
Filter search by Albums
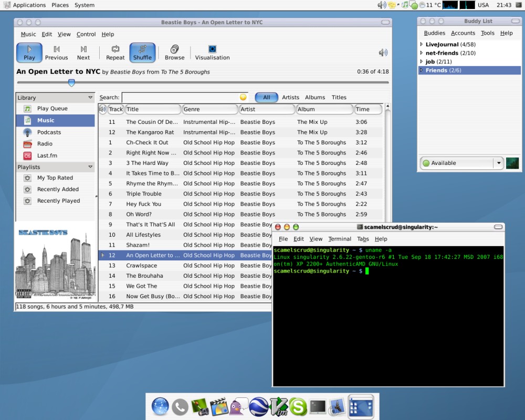(x=314, y=97)
